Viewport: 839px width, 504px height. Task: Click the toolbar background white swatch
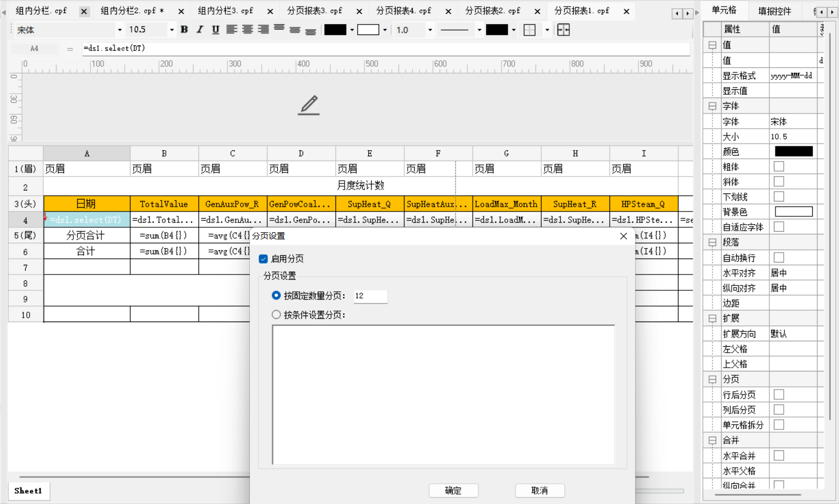tap(368, 30)
